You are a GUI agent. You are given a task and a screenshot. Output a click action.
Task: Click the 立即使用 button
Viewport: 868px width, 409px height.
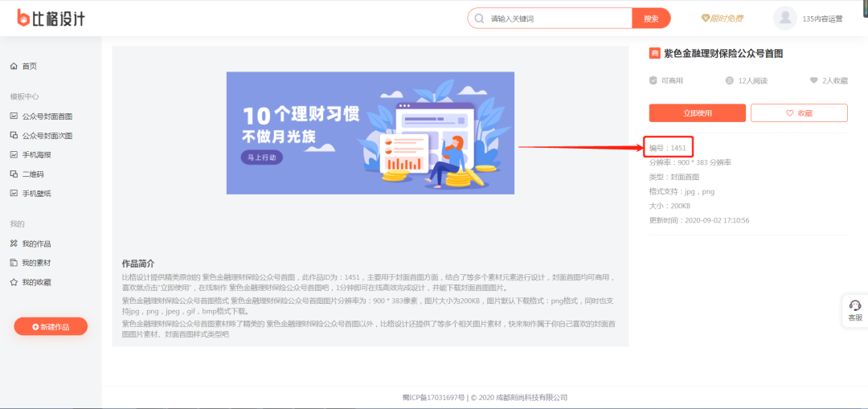click(698, 113)
